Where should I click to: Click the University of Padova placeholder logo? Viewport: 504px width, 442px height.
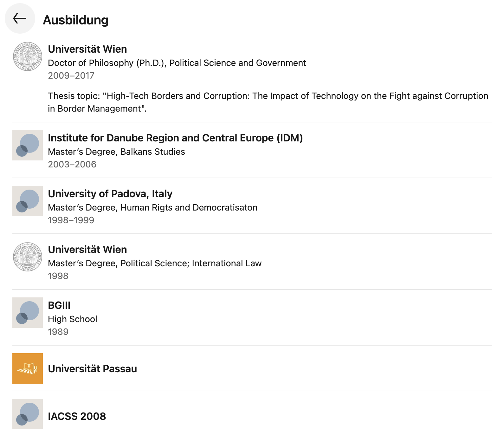click(28, 201)
